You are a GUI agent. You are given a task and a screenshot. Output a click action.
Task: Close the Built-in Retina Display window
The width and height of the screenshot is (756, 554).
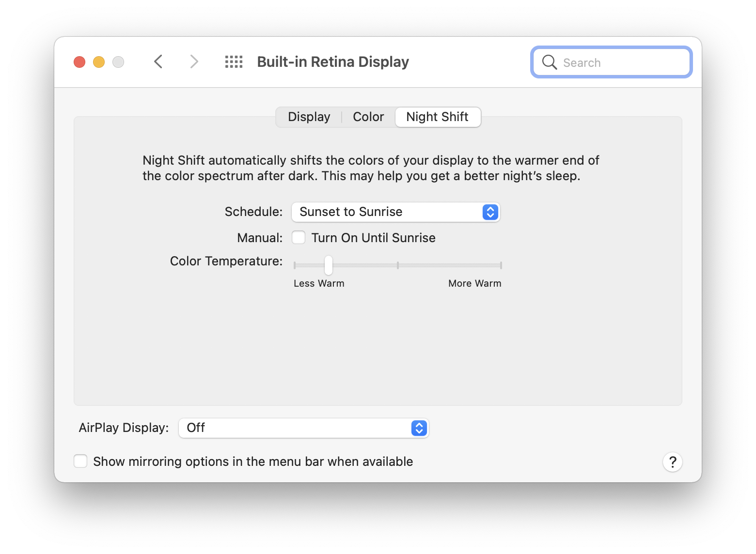click(79, 62)
